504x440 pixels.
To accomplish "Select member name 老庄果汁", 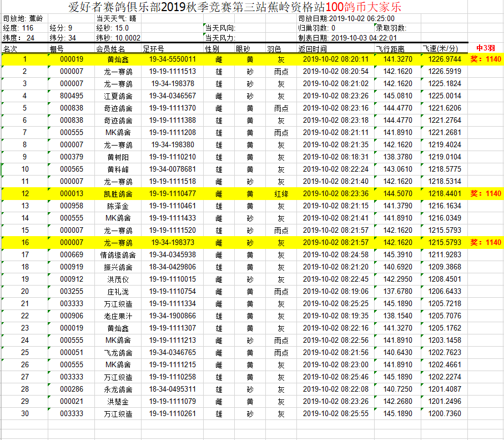I will 118,316.
